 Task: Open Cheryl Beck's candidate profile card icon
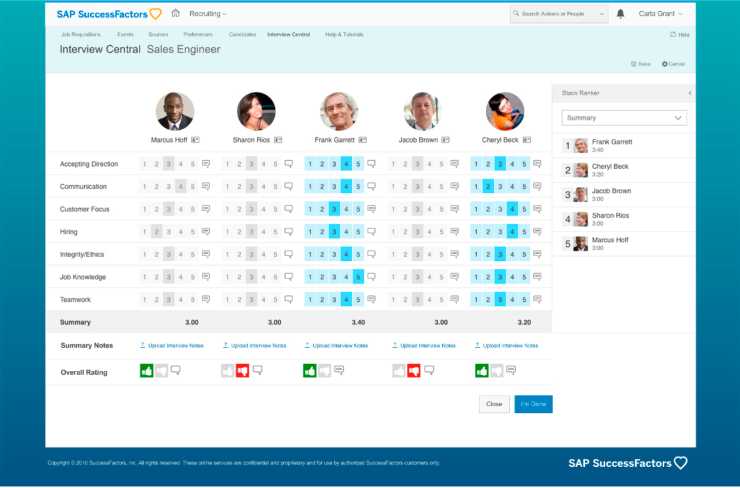coord(527,140)
